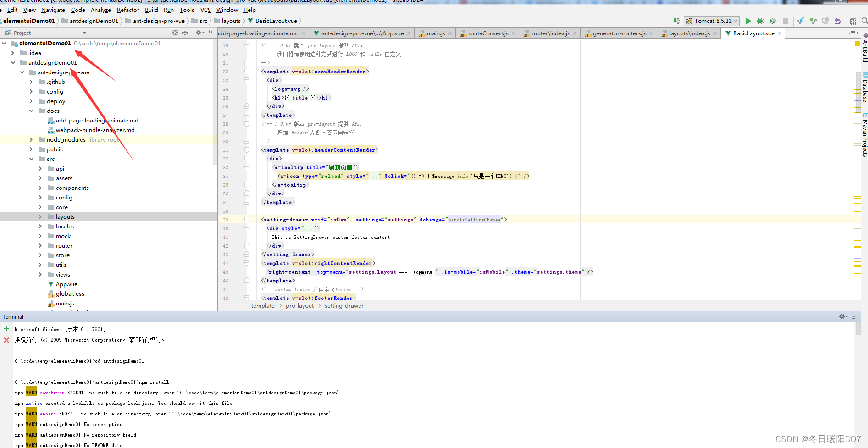Switch to the App.vue editor tab
Viewport: 868px width, 448px height.
point(362,33)
